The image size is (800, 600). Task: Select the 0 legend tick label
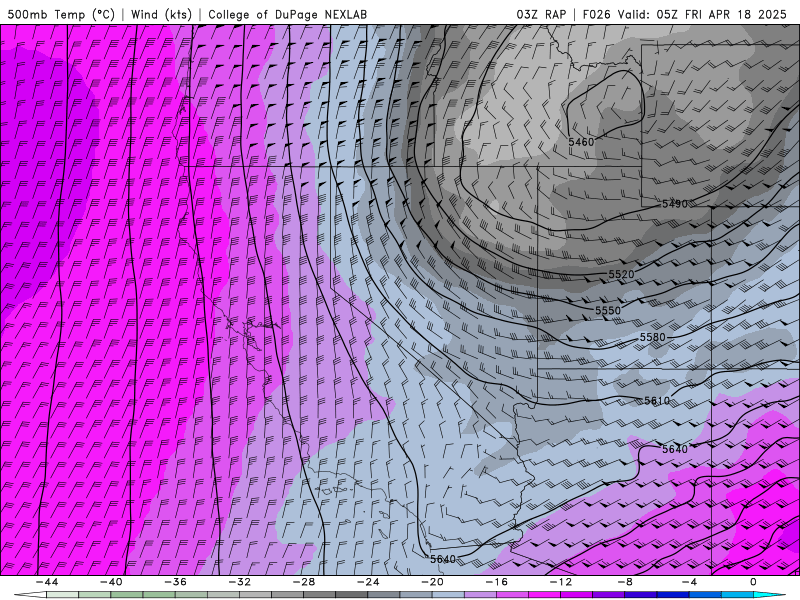(x=753, y=582)
